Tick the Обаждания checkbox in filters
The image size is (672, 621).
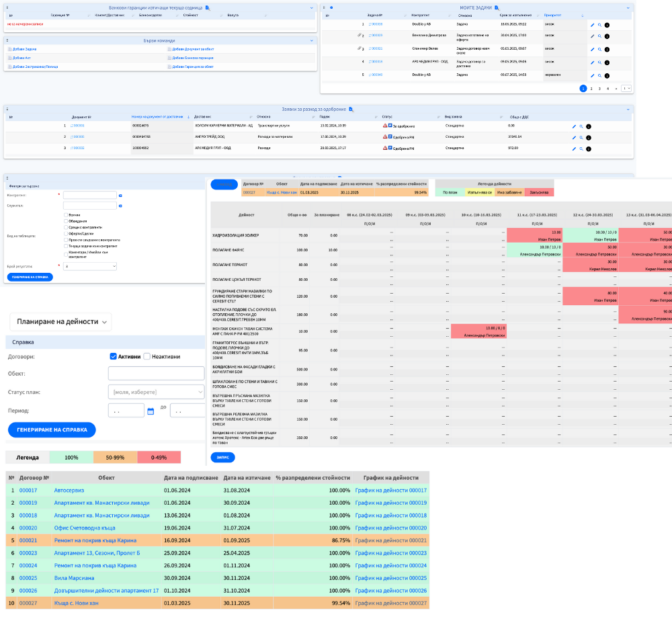[66, 221]
